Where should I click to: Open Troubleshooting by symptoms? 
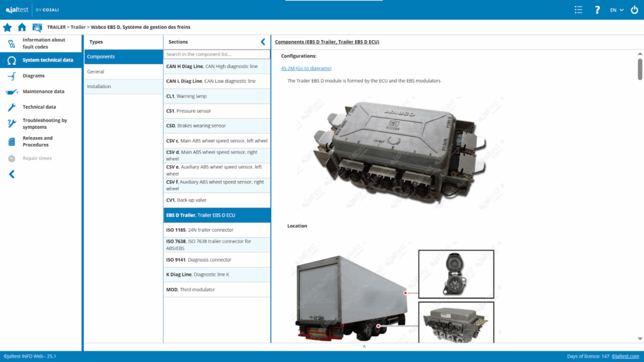pyautogui.click(x=45, y=123)
